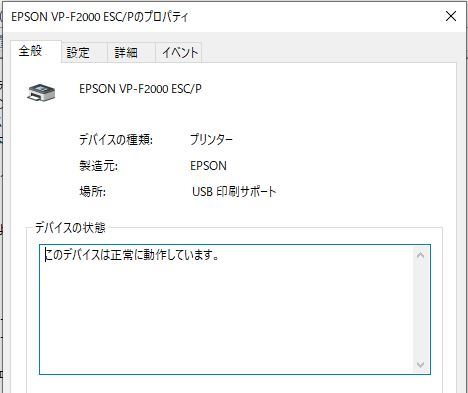Open the イベント tab
468x393 pixels.
click(x=179, y=53)
